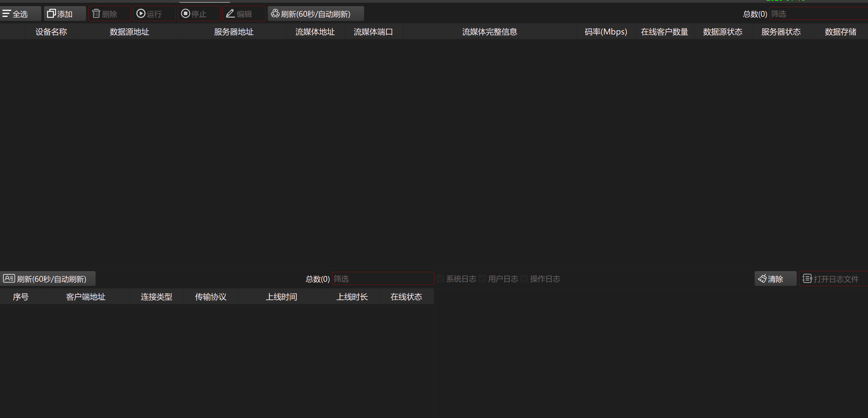Click the top device list 筛选 filter field
Screen dimensions: 868x418
tap(818, 14)
